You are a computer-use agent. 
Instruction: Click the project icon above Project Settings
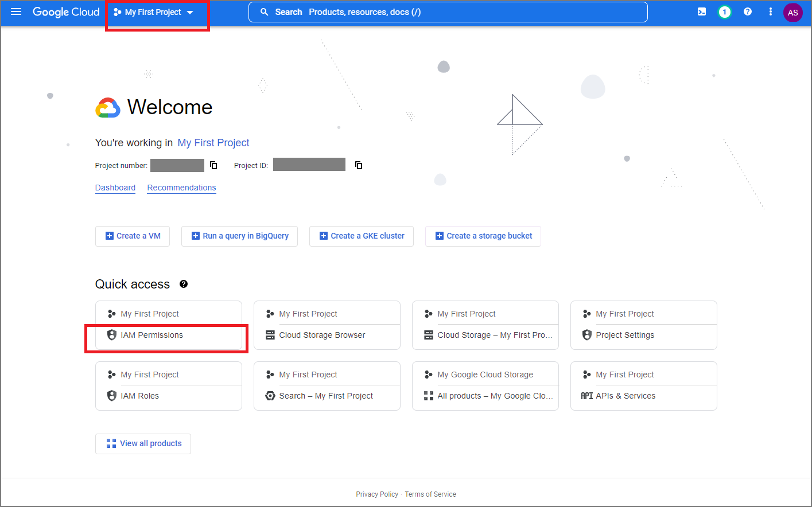click(587, 314)
